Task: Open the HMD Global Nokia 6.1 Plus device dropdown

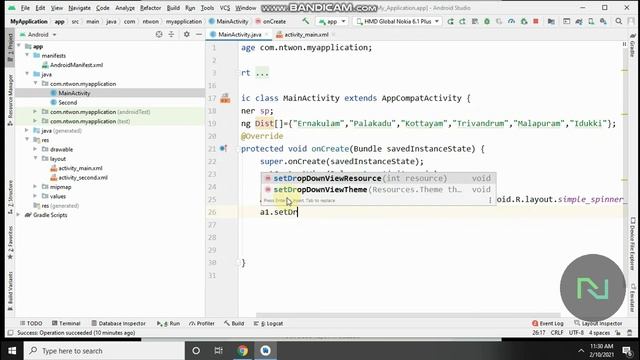Action: (398, 21)
